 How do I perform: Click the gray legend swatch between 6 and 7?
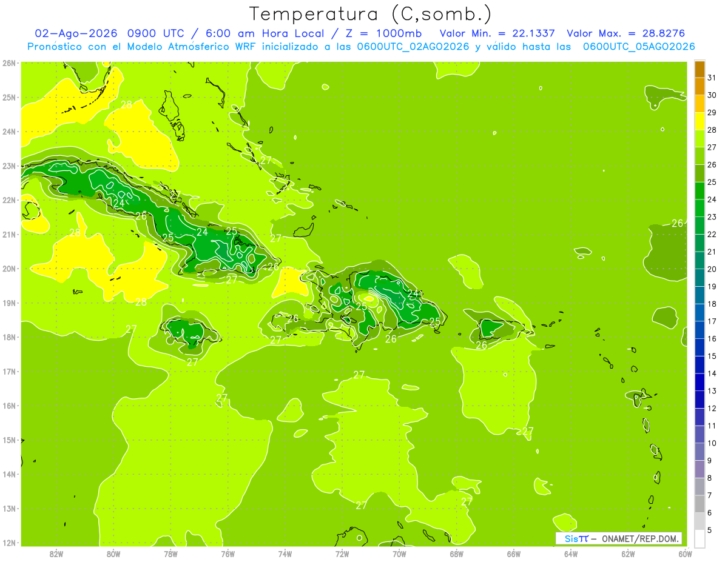[699, 504]
